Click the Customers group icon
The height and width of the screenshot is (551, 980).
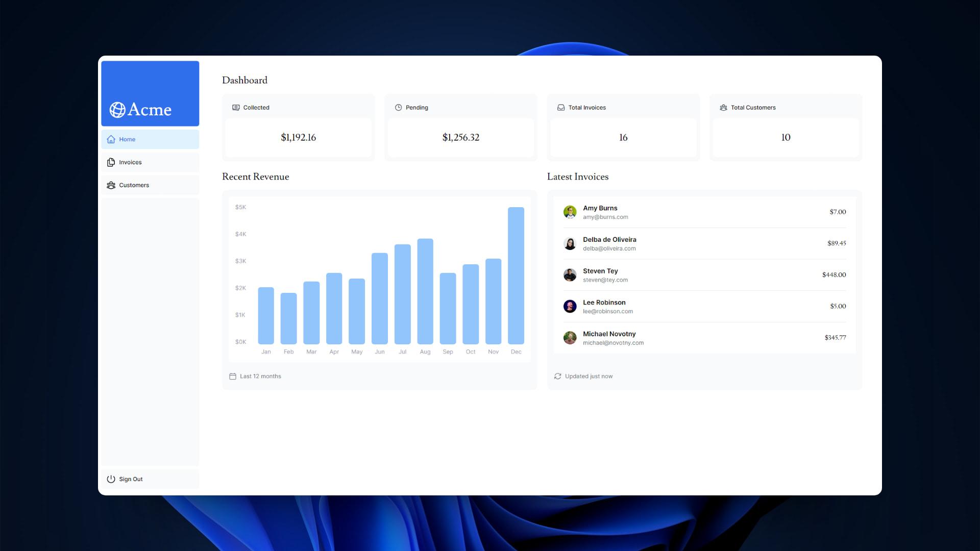(111, 185)
